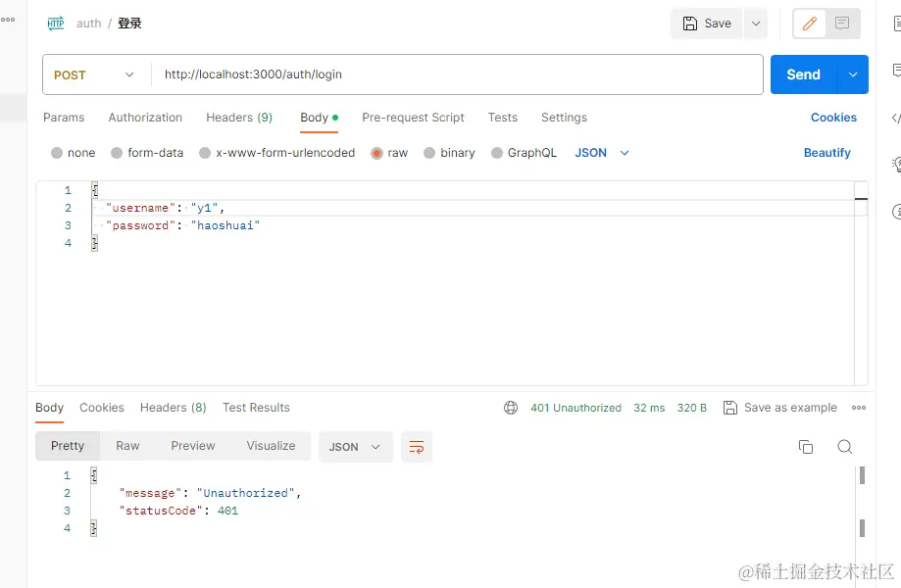The height and width of the screenshot is (588, 901).
Task: Open the response JSON format dropdown
Action: click(x=355, y=447)
